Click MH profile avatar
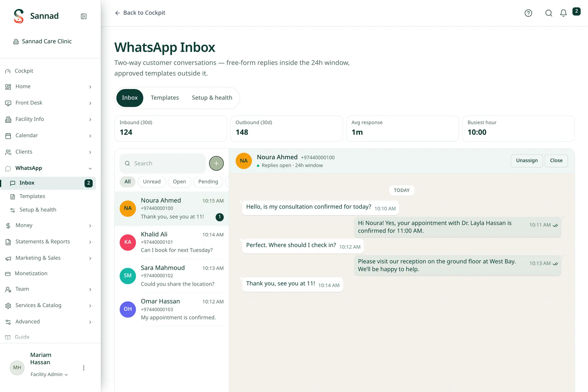588x392 pixels. (17, 367)
